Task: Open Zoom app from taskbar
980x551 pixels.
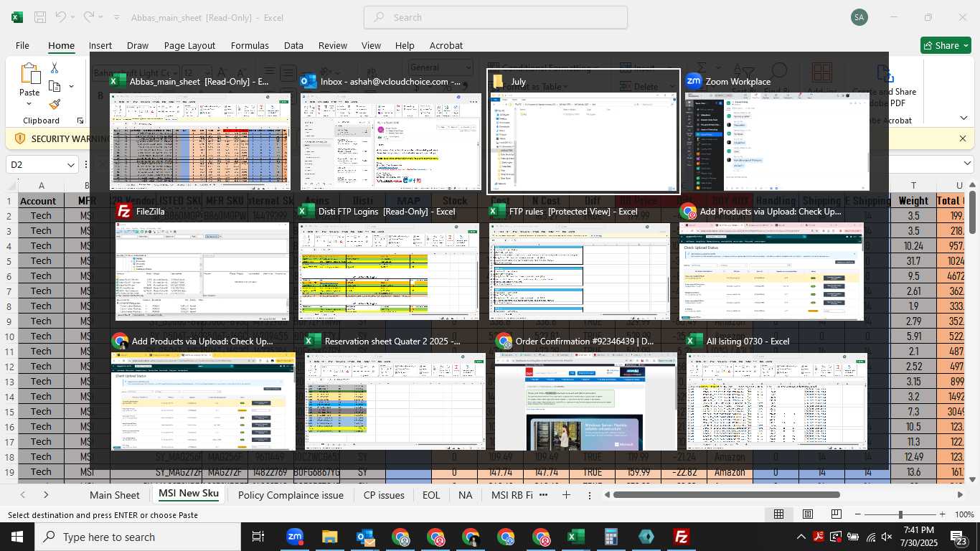Action: pyautogui.click(x=294, y=537)
